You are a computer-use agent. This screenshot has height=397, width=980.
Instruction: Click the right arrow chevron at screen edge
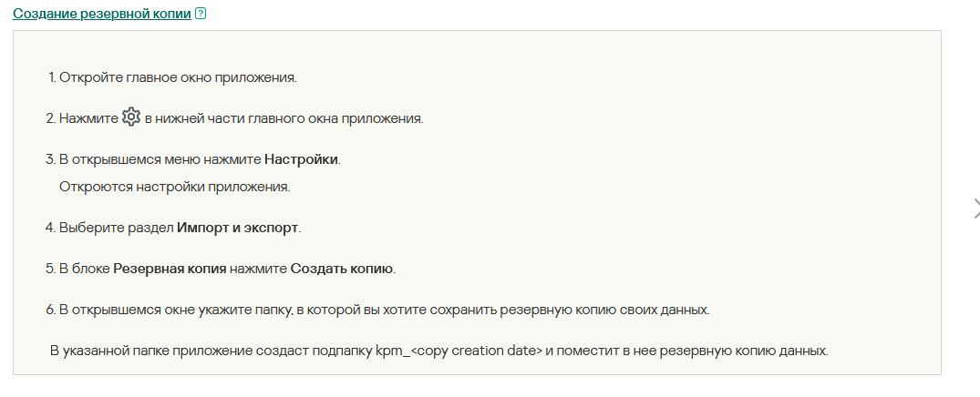coord(976,209)
